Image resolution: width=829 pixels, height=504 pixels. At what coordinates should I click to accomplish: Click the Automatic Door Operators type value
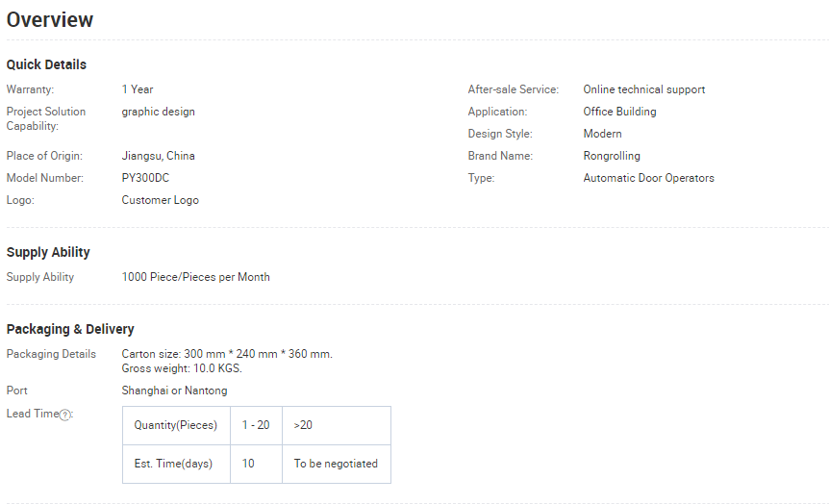pyautogui.click(x=649, y=178)
